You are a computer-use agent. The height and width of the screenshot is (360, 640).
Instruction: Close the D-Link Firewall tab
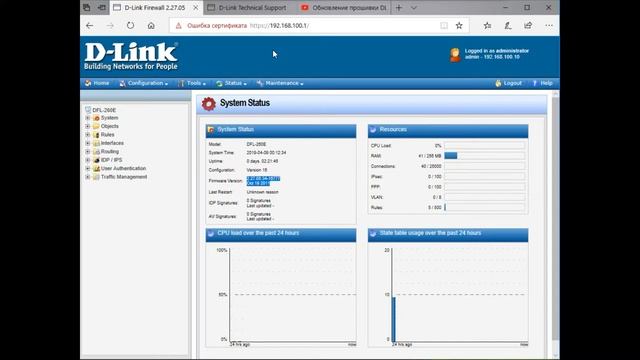point(196,8)
